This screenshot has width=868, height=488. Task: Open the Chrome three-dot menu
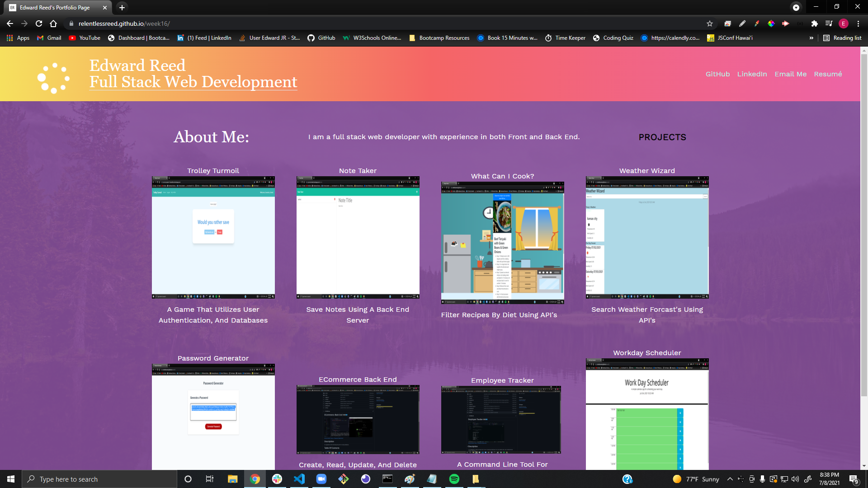point(858,23)
